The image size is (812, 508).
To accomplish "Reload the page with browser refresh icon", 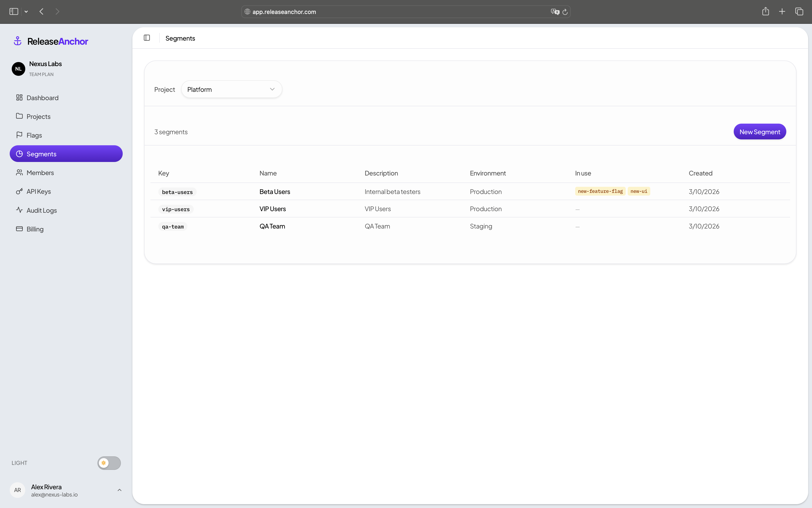I will tap(565, 12).
